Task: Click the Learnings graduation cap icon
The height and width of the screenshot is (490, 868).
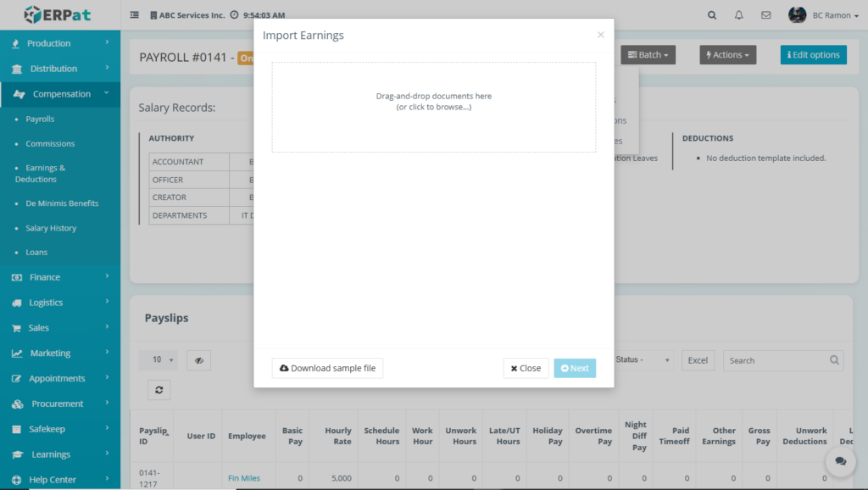Action: 18,454
